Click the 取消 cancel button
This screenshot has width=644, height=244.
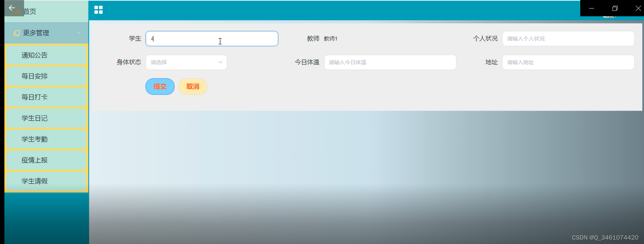[x=193, y=87]
